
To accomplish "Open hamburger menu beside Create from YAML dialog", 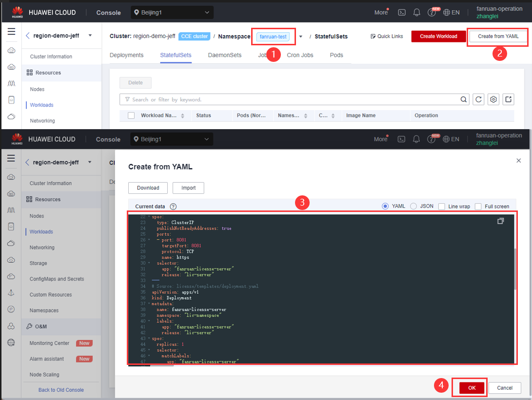I will point(11,158).
